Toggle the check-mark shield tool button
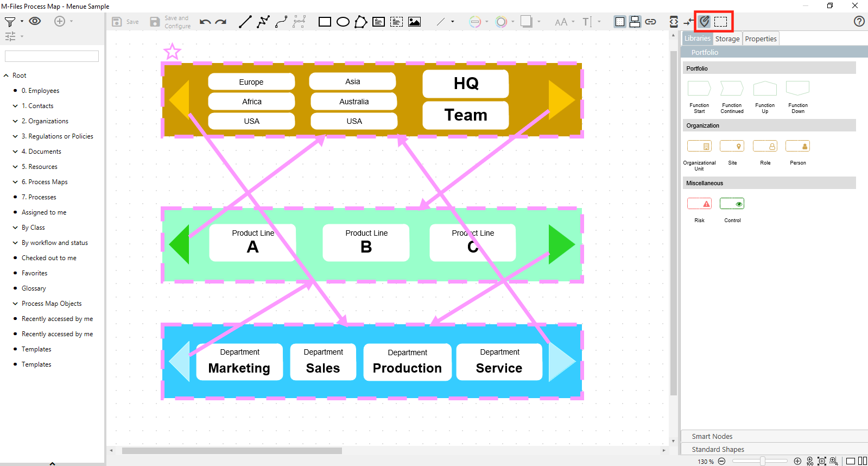The width and height of the screenshot is (868, 466). [704, 22]
